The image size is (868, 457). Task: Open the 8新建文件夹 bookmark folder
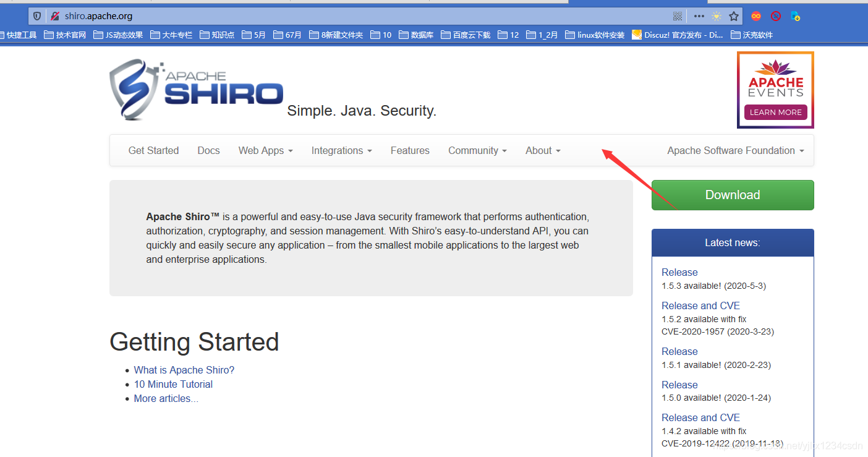[x=336, y=35]
